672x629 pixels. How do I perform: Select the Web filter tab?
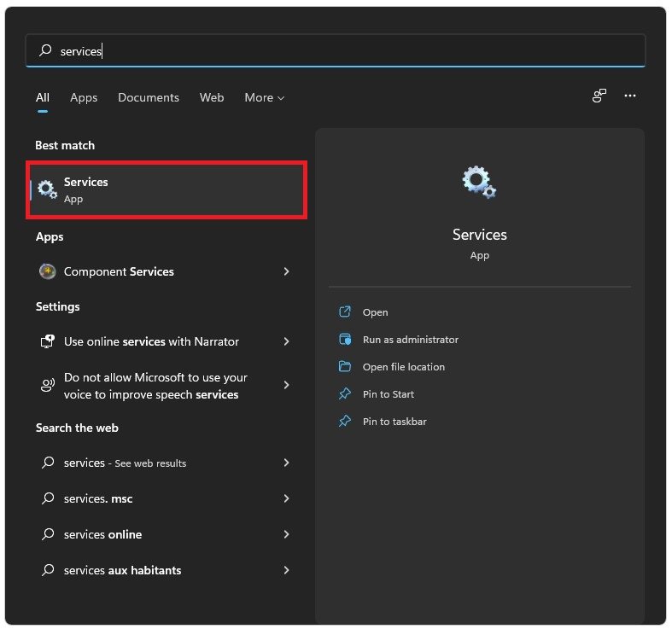[x=212, y=97]
